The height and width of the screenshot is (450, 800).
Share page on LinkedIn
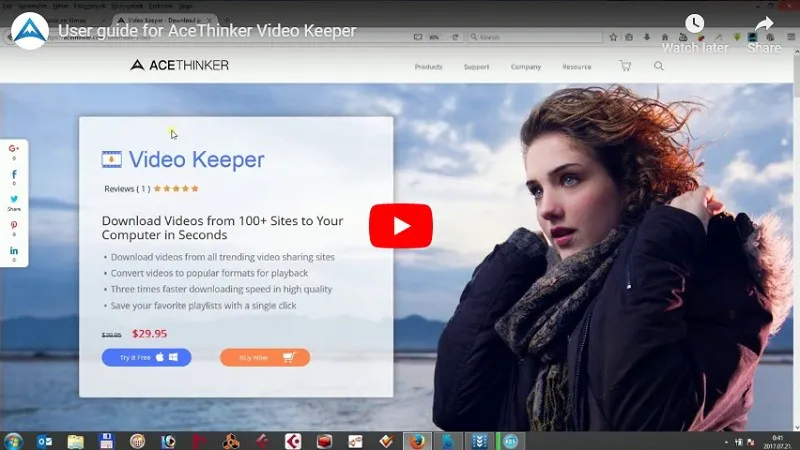14,251
